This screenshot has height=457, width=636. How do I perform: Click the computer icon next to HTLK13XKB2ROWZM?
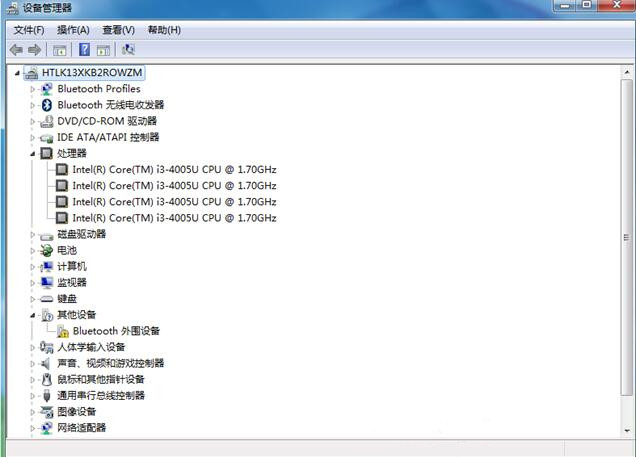32,73
